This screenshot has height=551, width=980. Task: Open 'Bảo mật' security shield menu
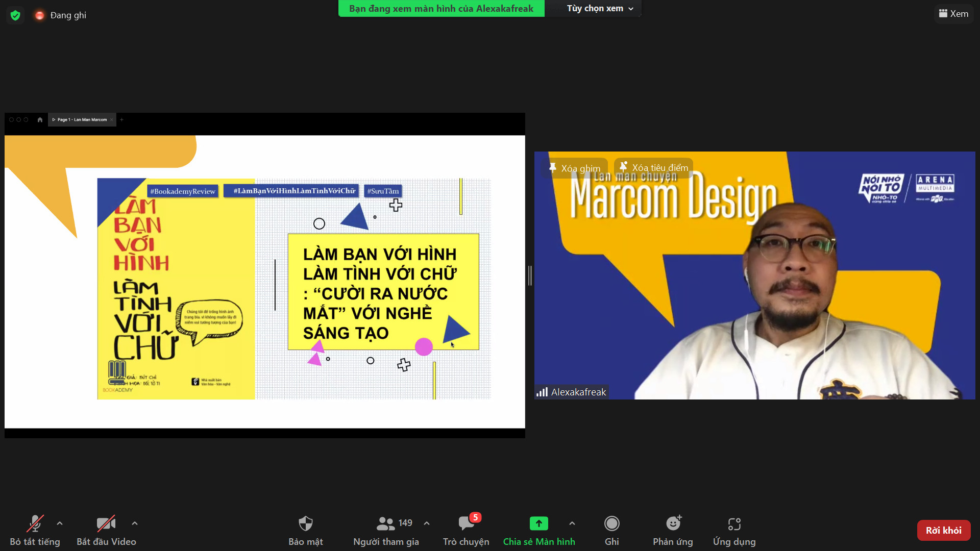(x=305, y=531)
